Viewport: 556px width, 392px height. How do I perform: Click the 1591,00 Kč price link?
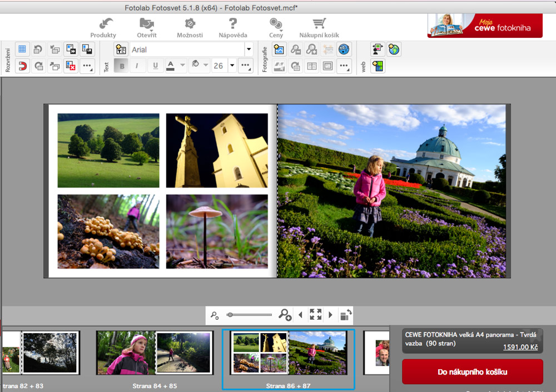(x=520, y=347)
